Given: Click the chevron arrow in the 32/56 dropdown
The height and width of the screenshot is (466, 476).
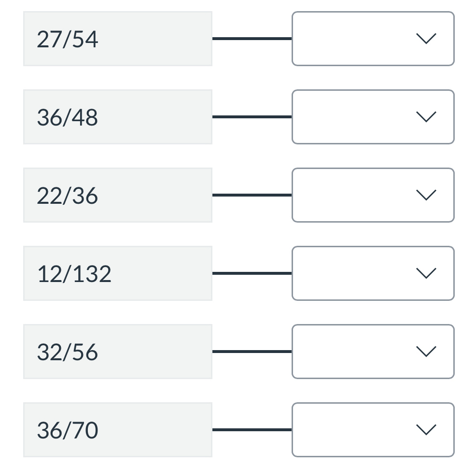Looking at the screenshot, I should pos(426,351).
